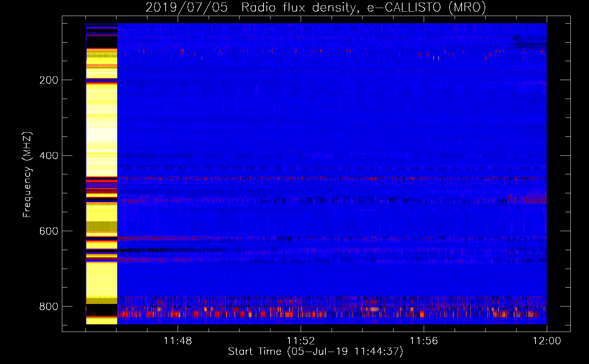Click the 600 frequency tick label
Screen dimensions: 589x364
point(48,232)
